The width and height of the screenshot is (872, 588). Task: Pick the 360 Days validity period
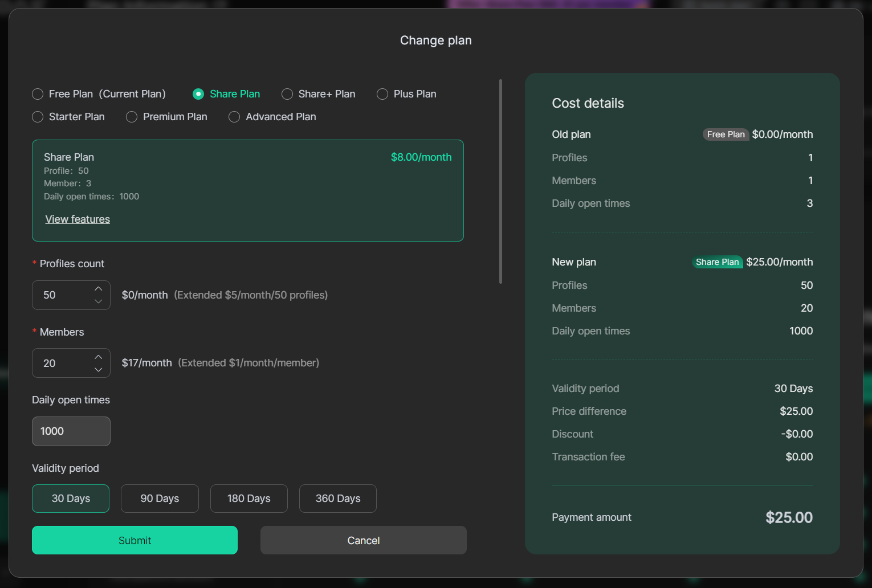[x=337, y=498]
